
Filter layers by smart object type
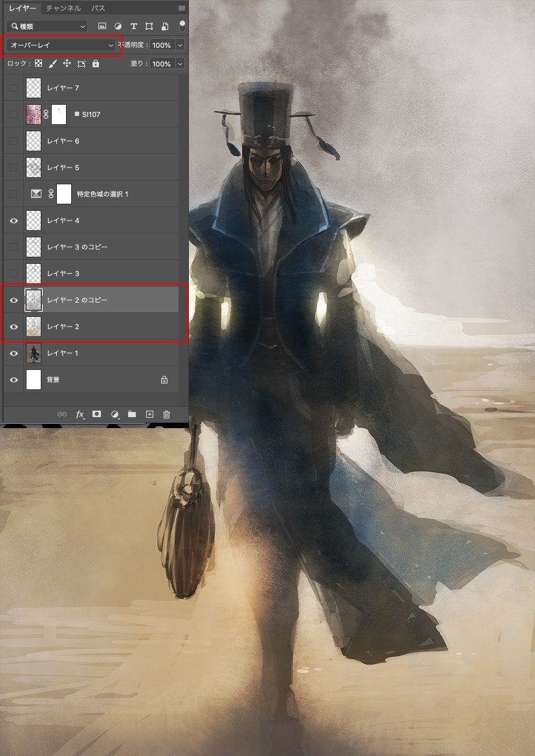[165, 26]
